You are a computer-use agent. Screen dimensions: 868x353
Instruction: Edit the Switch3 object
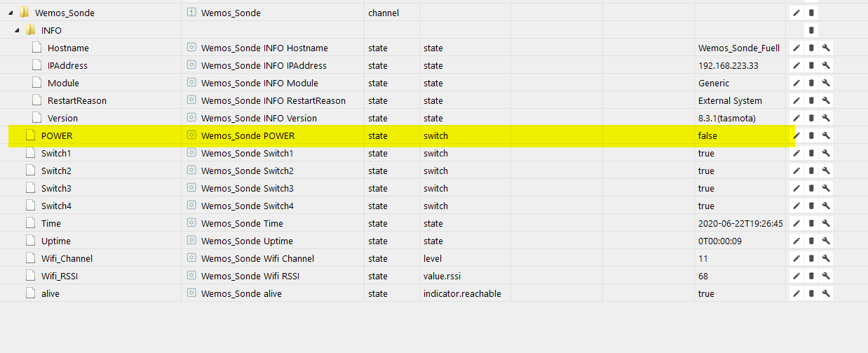pyautogui.click(x=796, y=188)
